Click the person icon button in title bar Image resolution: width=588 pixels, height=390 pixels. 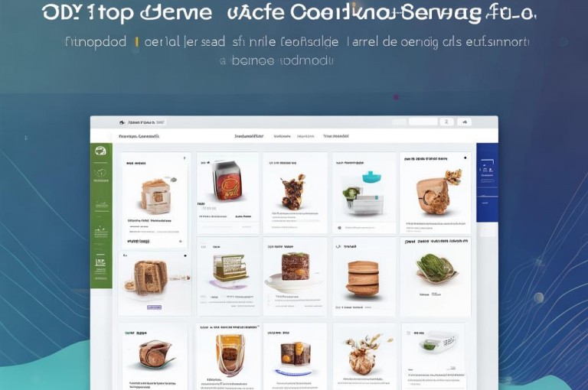[x=446, y=122]
